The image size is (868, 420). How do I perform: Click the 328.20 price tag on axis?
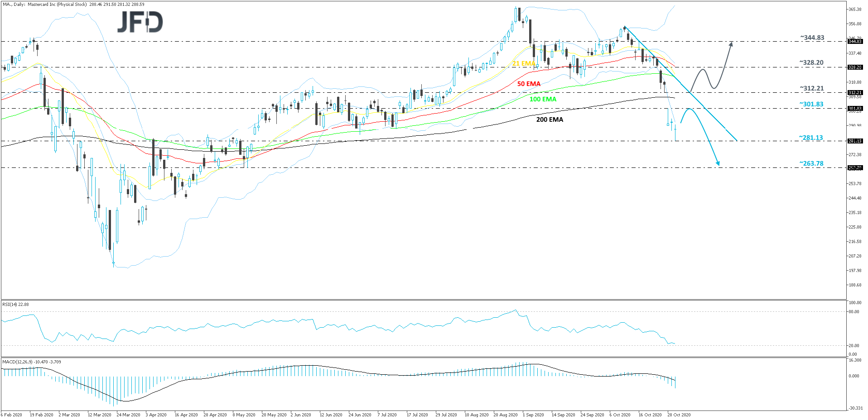tap(855, 67)
